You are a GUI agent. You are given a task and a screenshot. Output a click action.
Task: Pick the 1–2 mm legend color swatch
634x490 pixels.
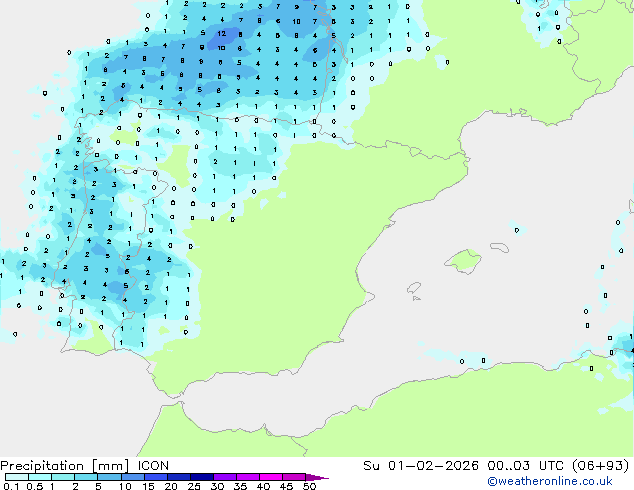(x=63, y=477)
